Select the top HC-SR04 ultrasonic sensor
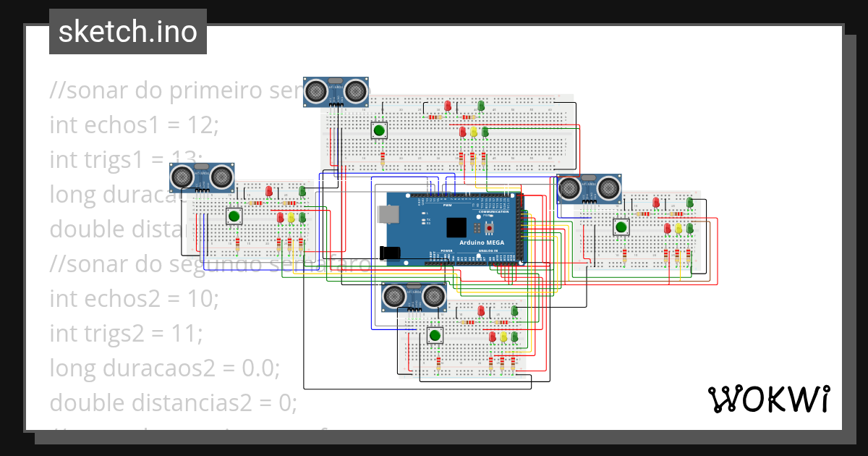The width and height of the screenshot is (868, 456). tap(336, 90)
